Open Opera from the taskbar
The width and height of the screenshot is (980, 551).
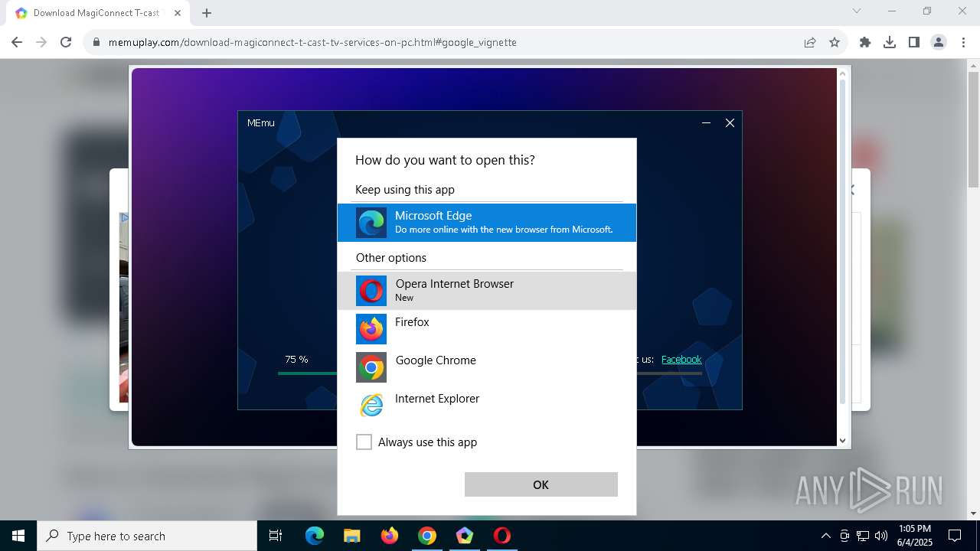[502, 536]
